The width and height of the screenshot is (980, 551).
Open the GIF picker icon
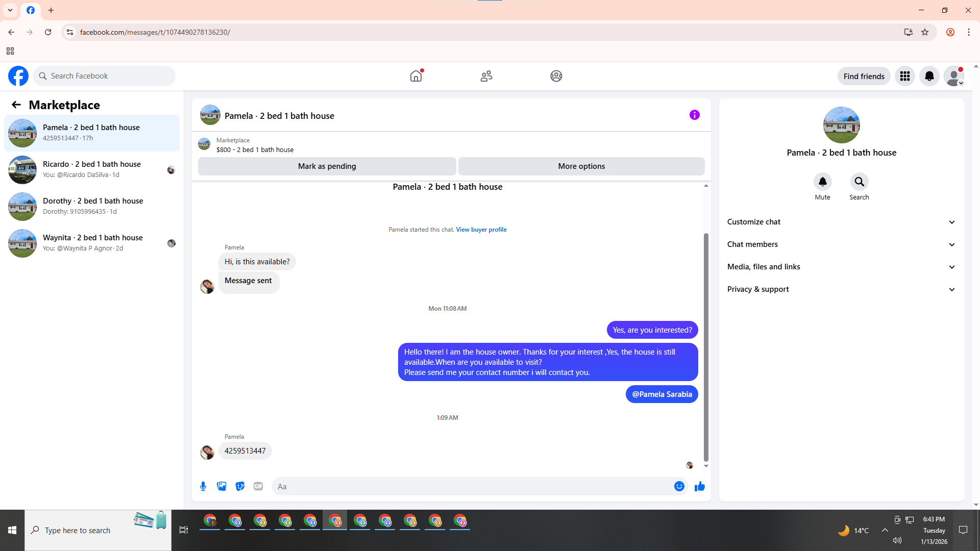click(x=258, y=486)
